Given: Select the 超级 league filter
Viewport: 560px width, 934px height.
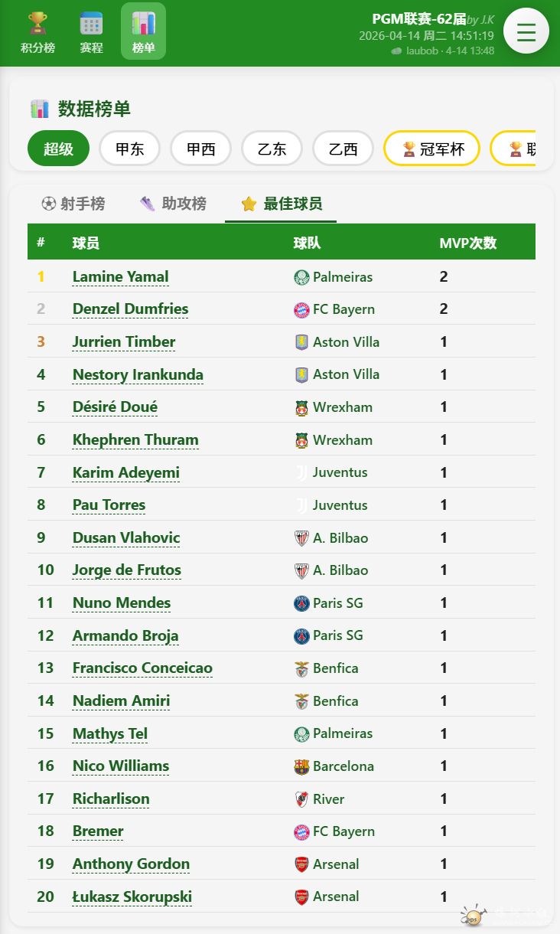Looking at the screenshot, I should click(58, 149).
